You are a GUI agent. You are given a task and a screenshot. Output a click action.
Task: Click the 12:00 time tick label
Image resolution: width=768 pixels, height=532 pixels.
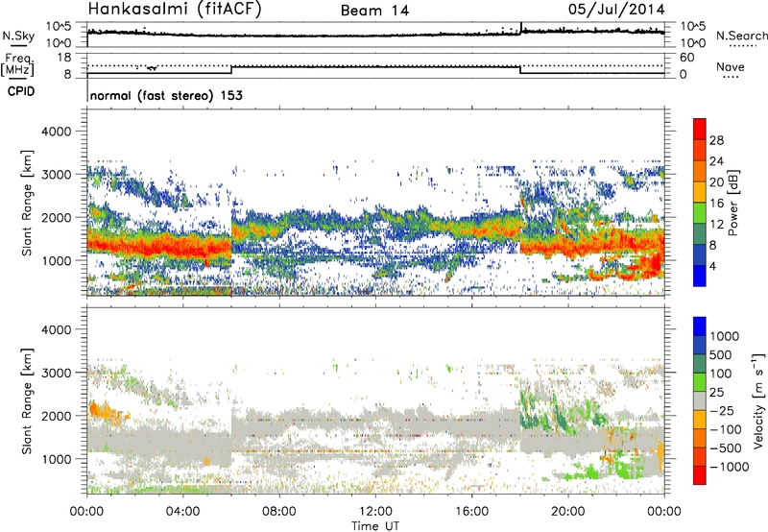coord(375,512)
